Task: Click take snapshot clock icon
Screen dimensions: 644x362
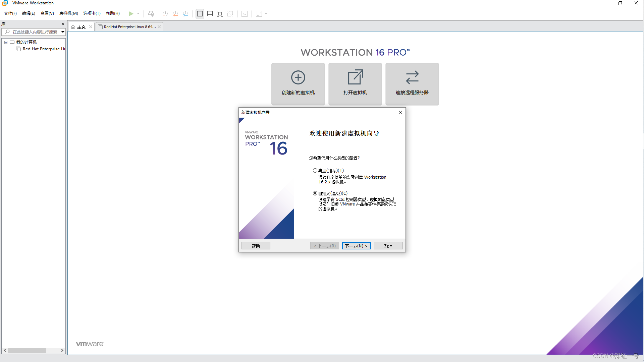Action: pyautogui.click(x=165, y=14)
